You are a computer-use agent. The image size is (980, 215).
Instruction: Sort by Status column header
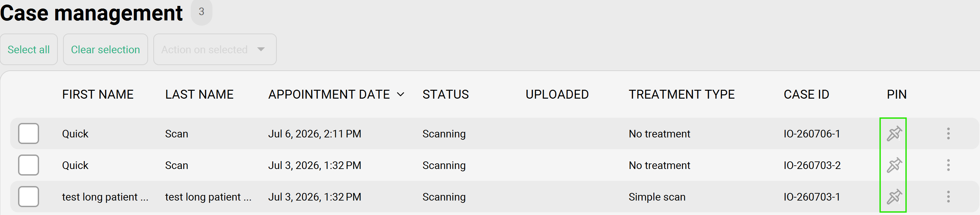coord(446,94)
